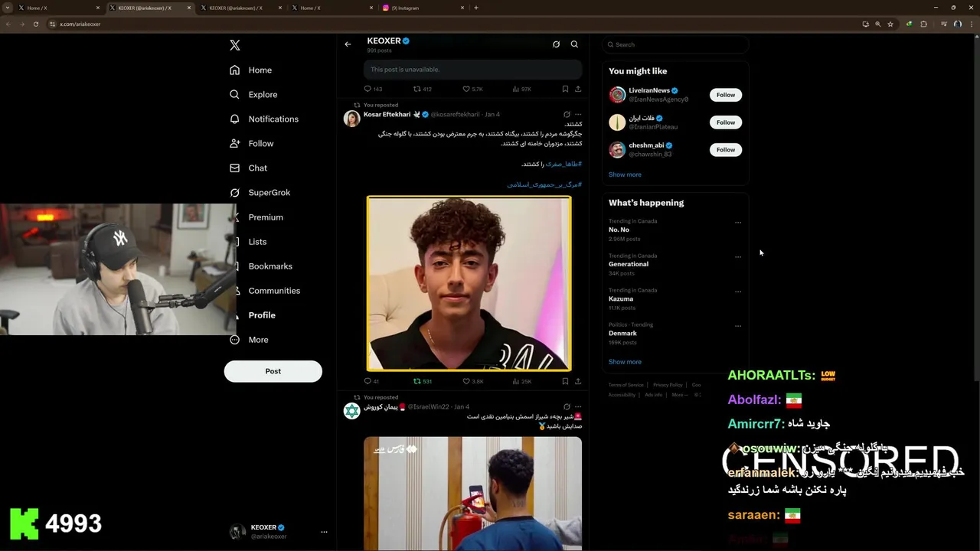The height and width of the screenshot is (551, 980).
Task: Click Show more under What's happening
Action: pyautogui.click(x=625, y=362)
